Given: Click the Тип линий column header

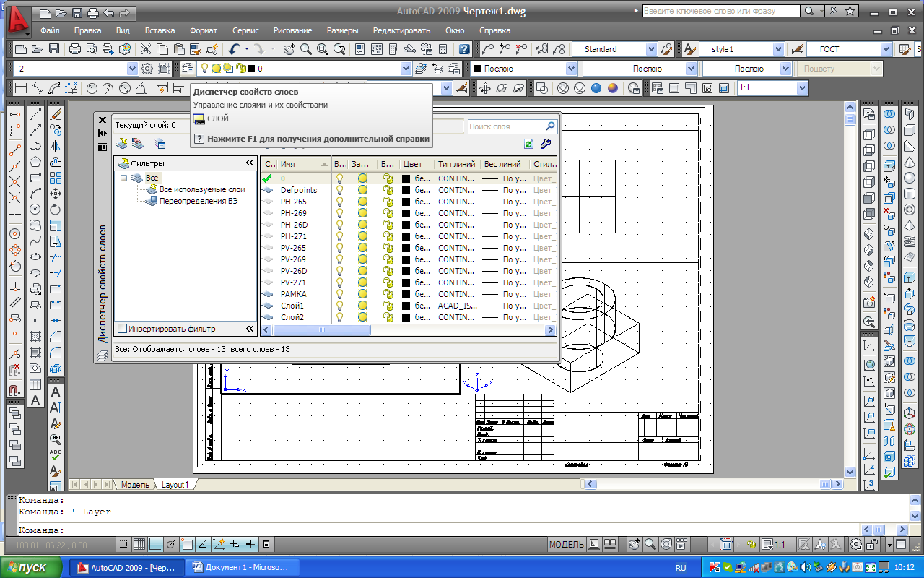Looking at the screenshot, I should click(457, 164).
